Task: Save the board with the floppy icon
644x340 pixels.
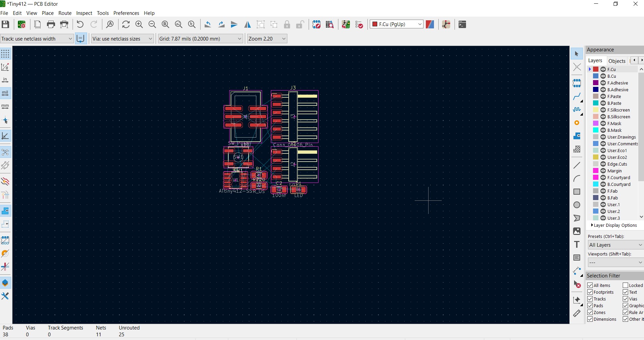Action: (x=5, y=24)
